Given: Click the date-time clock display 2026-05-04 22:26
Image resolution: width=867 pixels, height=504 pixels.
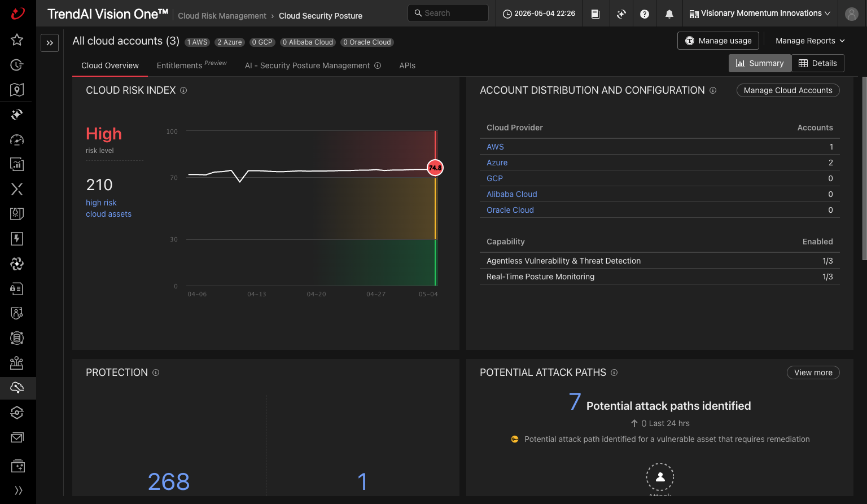Looking at the screenshot, I should 539,14.
